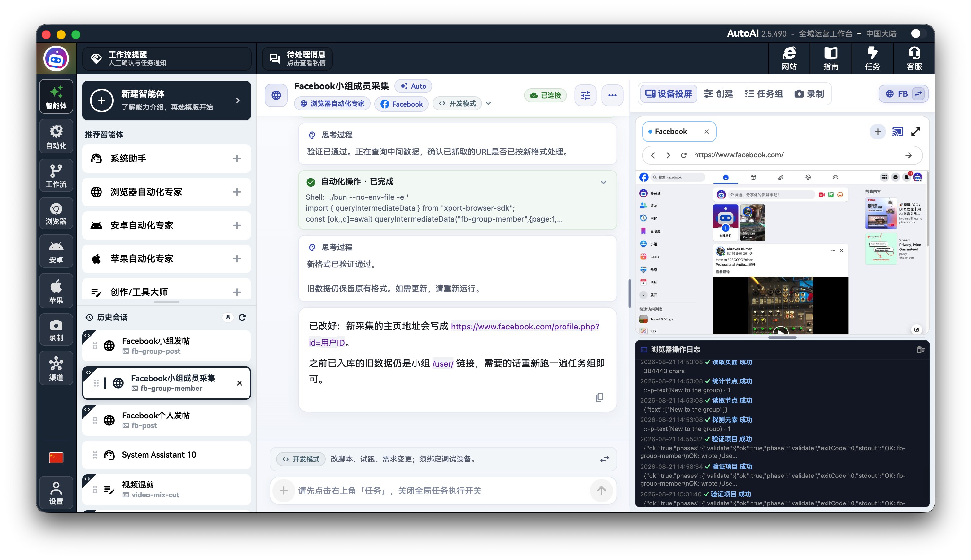
Task: Add the 浏览器自动化专家 agent
Action: click(x=237, y=192)
